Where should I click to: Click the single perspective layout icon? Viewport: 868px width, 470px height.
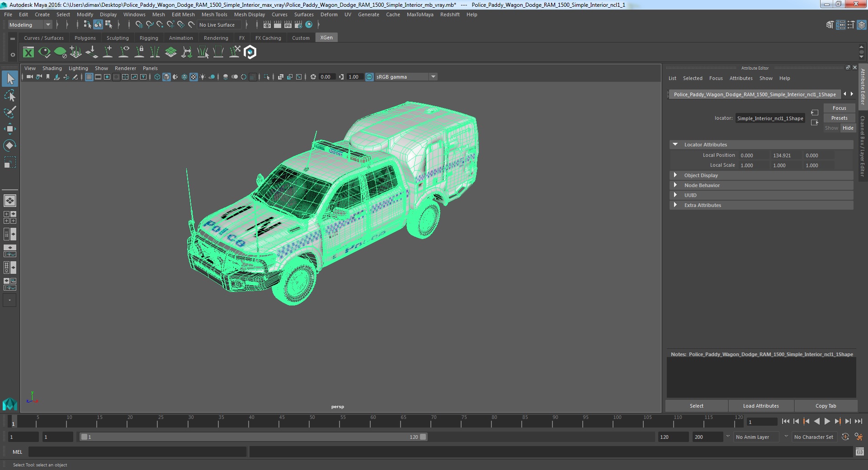[x=9, y=200]
